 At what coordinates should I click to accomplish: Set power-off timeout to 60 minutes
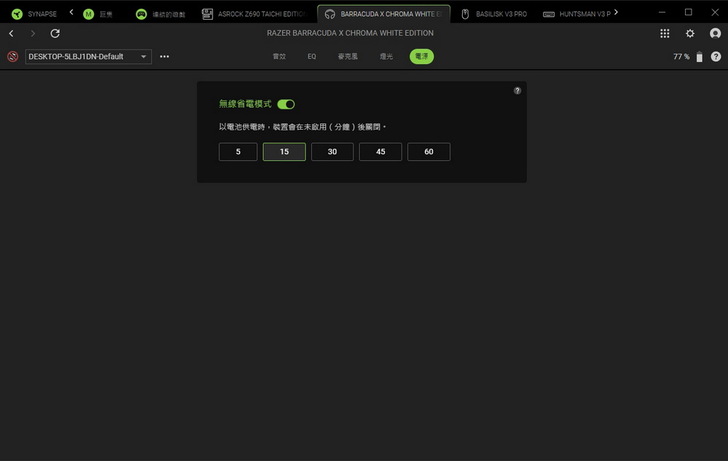429,152
